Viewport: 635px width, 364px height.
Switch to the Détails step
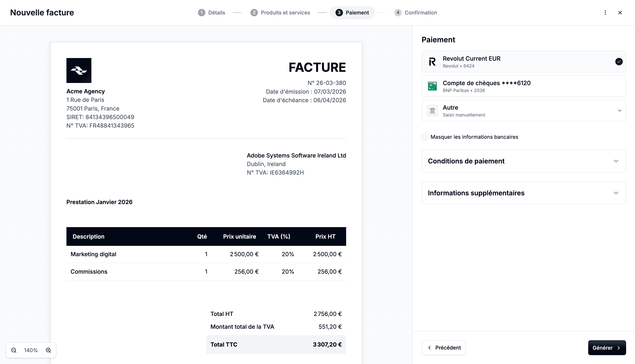click(211, 12)
